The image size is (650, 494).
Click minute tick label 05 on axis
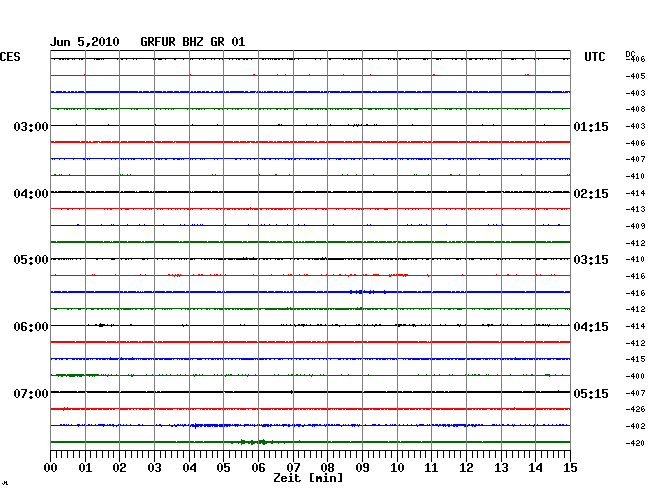pyautogui.click(x=223, y=468)
